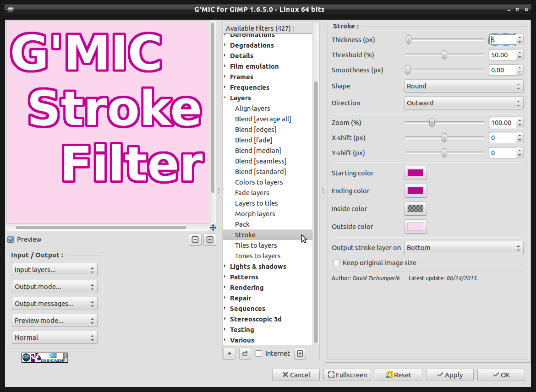
Task: Click the Reset button
Action: (x=399, y=375)
